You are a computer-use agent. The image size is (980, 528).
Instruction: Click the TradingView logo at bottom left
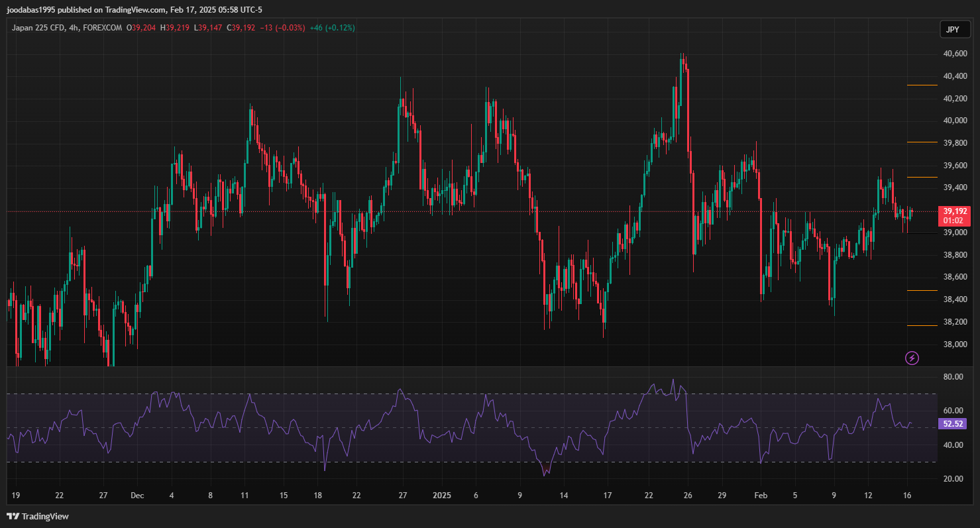tap(38, 516)
